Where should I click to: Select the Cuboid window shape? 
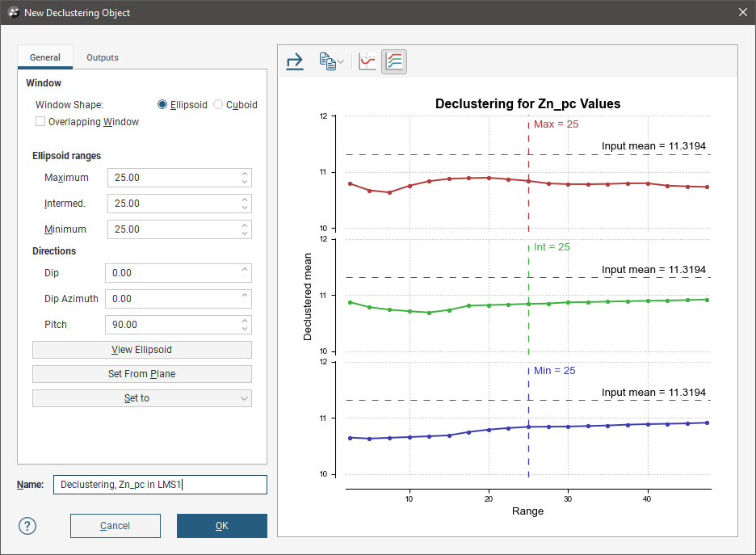tap(218, 104)
